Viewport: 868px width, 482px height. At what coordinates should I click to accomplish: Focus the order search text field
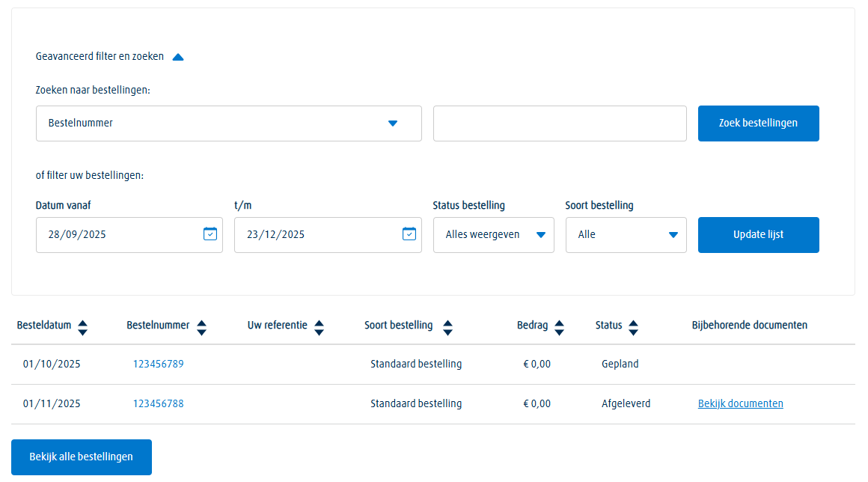[x=559, y=123]
